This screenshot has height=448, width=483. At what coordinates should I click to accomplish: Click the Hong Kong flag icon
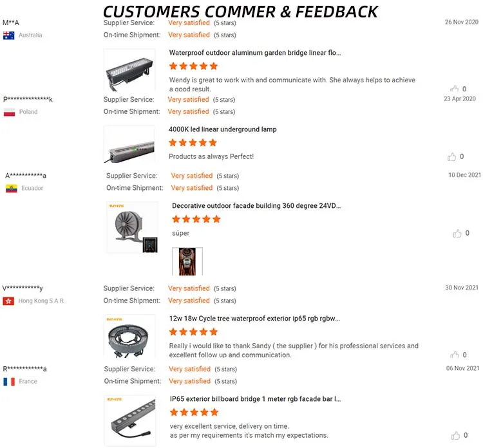click(8, 301)
